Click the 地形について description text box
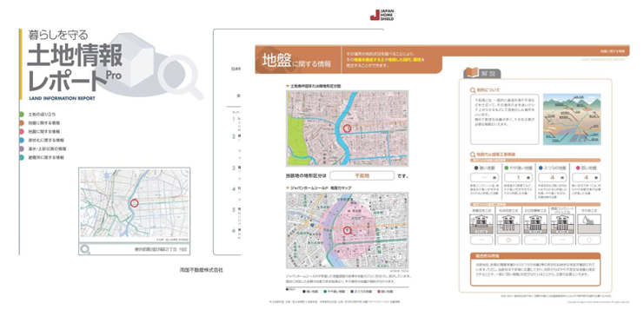This screenshot has width=644, height=316. tap(504, 120)
